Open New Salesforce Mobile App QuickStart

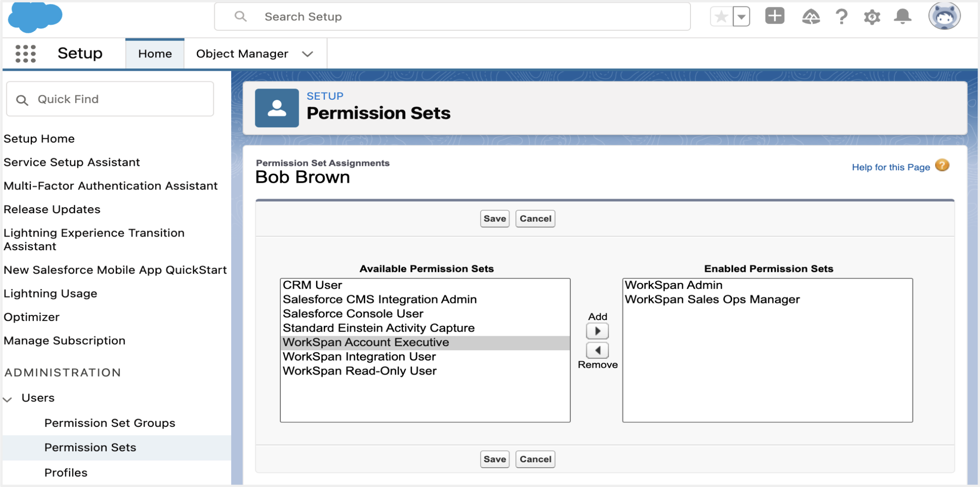tap(115, 270)
